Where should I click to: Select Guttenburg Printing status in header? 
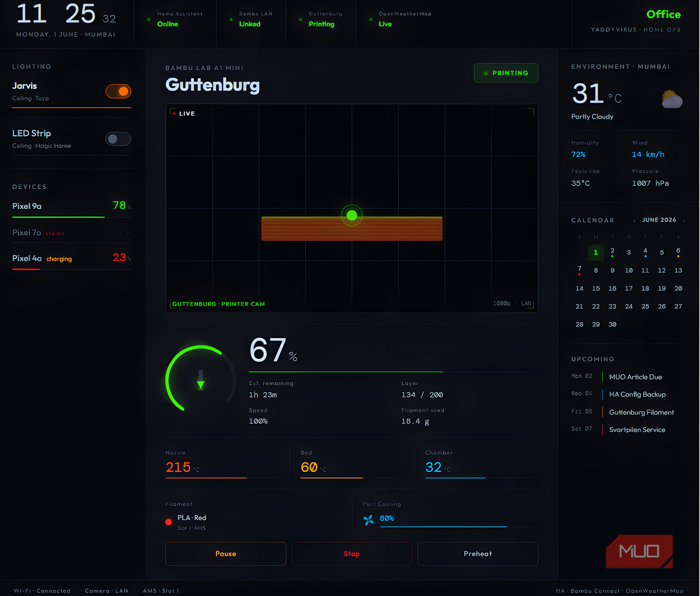click(x=321, y=19)
